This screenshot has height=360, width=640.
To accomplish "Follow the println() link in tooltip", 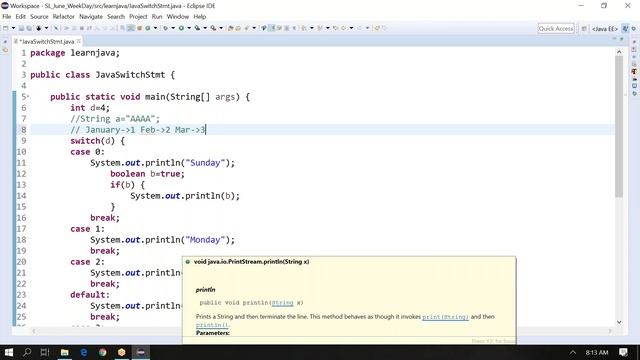I will [212, 325].
